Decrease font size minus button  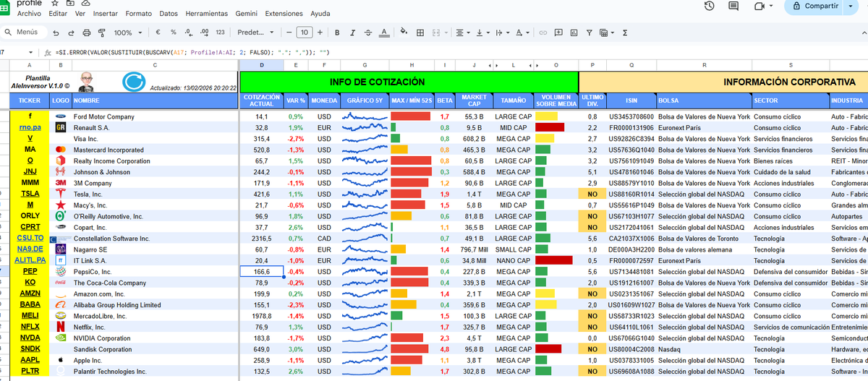288,33
